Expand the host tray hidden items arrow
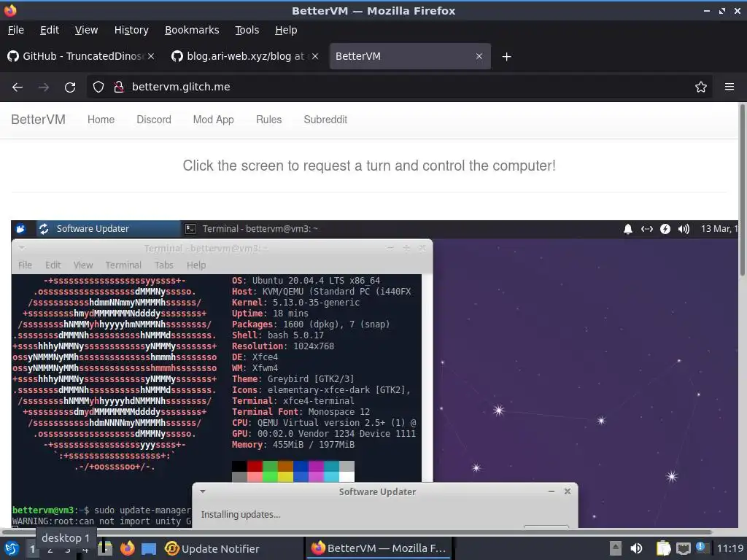The height and width of the screenshot is (560, 747). click(616, 548)
